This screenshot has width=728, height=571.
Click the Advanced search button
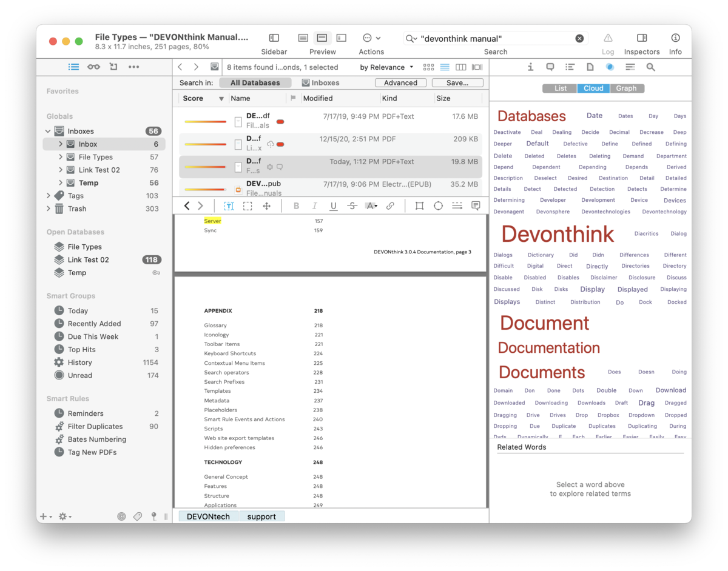400,82
